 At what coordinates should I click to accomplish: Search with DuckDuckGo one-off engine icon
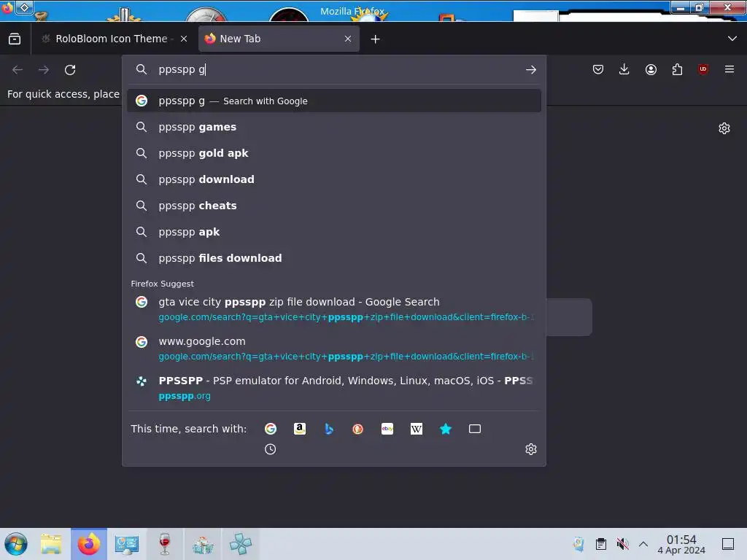point(357,429)
